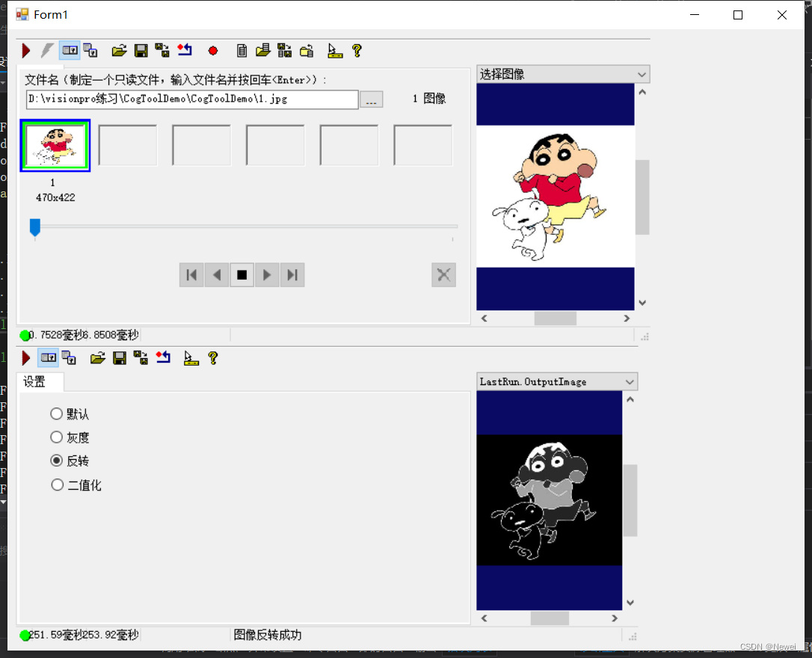This screenshot has width=812, height=658.
Task: Open the file browse ... button
Action: pyautogui.click(x=372, y=99)
